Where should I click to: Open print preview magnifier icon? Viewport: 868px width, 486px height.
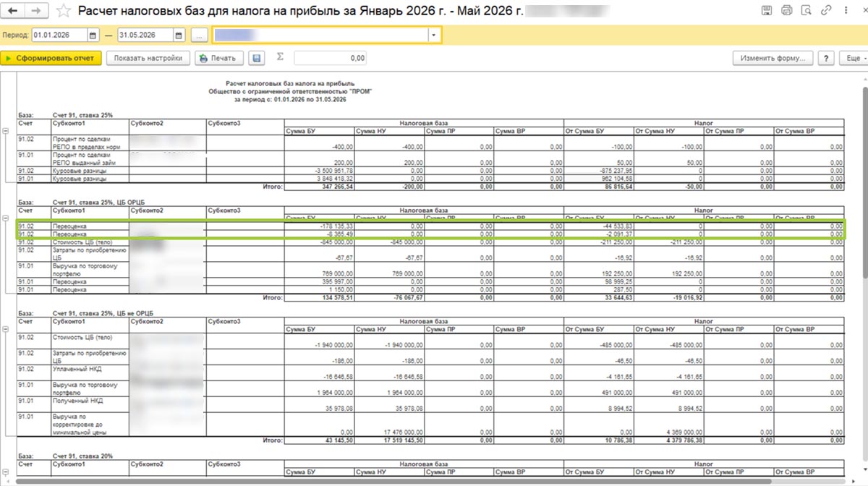click(806, 11)
